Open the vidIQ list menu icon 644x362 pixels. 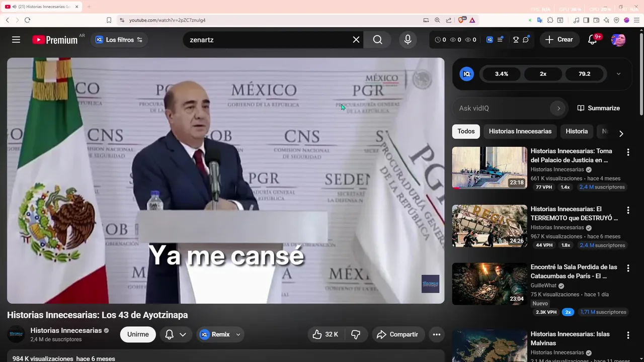500,40
